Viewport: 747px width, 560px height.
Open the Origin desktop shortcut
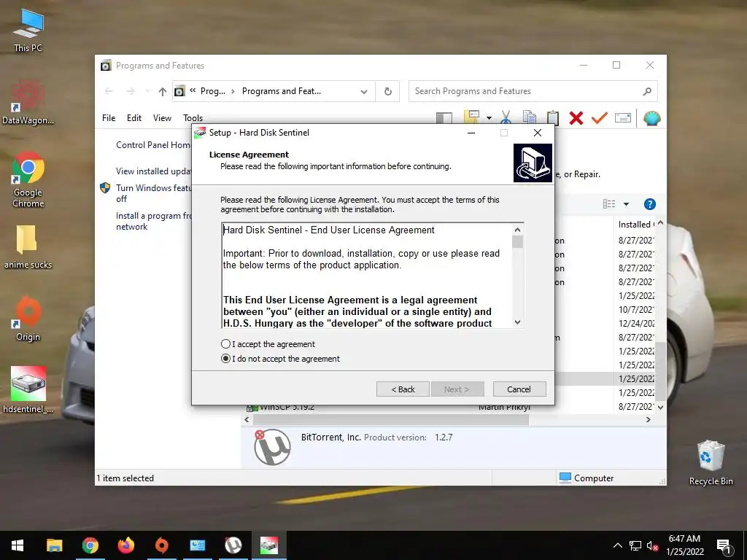coord(28,319)
